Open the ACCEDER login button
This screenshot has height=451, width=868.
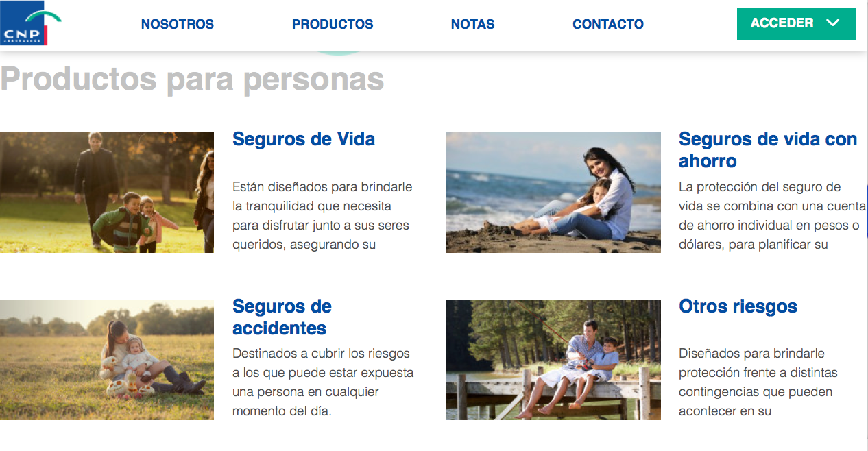point(796,24)
